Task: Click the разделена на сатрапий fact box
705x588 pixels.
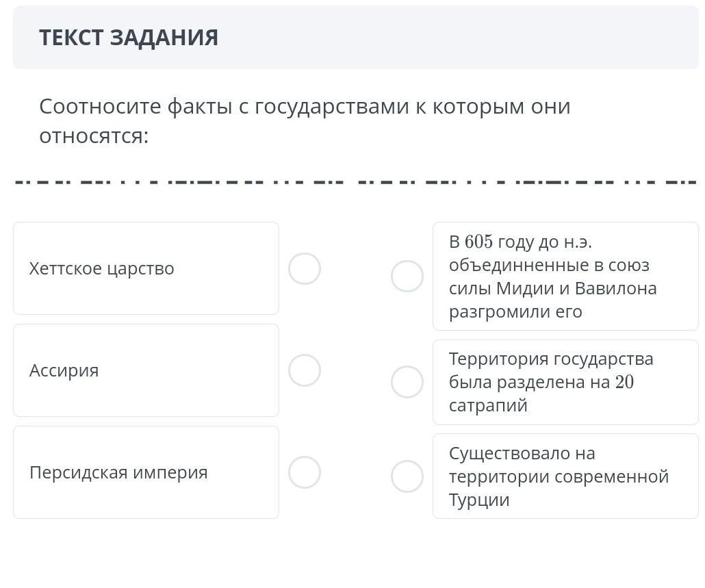Action: pyautogui.click(x=565, y=382)
